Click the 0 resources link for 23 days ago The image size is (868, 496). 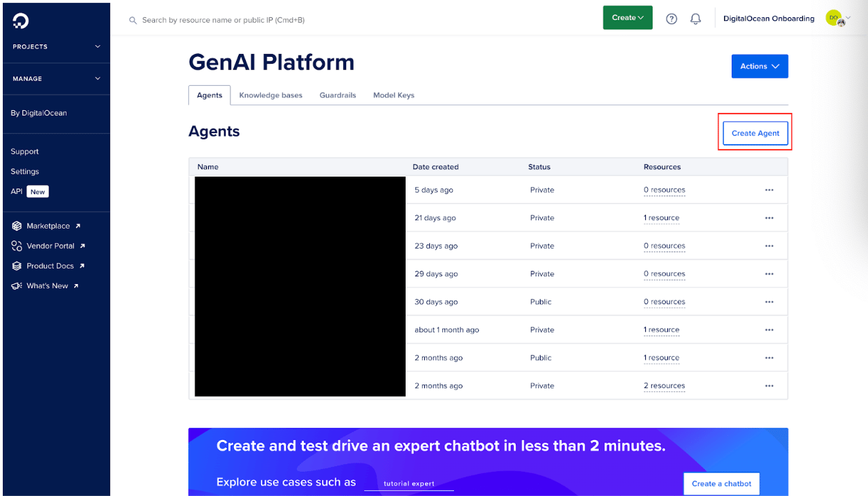pos(664,246)
